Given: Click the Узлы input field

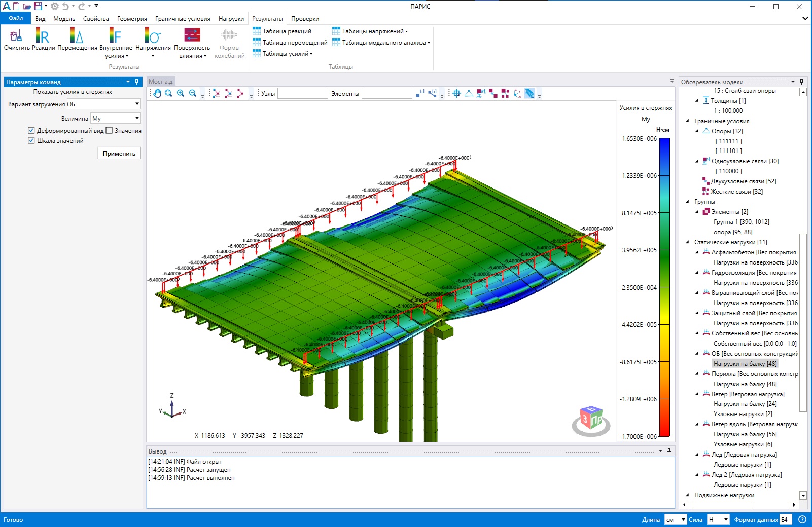Looking at the screenshot, I should (302, 94).
